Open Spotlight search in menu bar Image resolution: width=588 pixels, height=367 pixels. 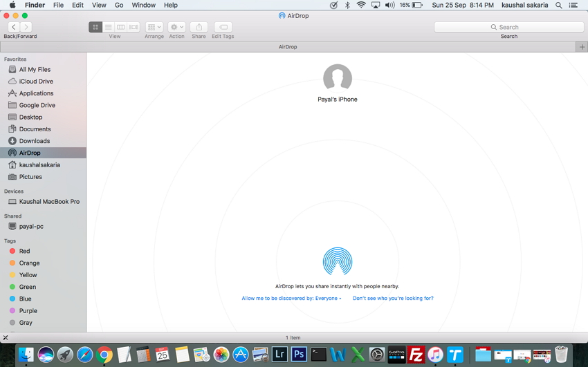558,5
